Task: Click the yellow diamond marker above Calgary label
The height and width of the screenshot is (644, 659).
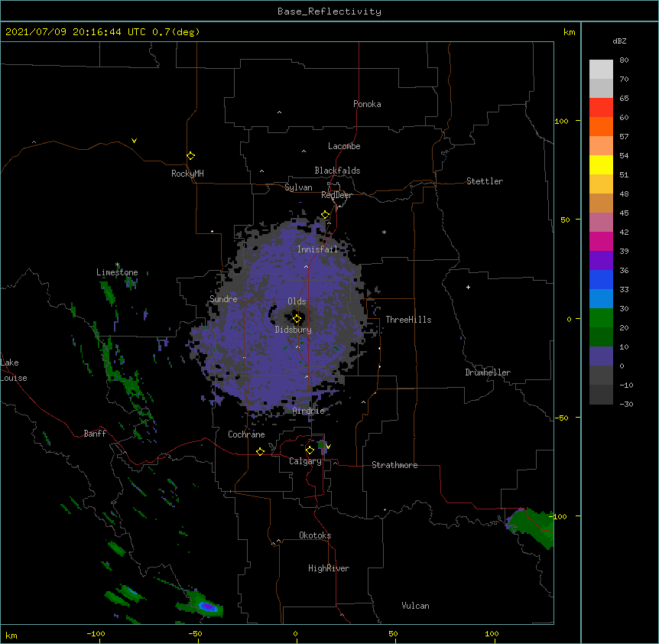Action: click(310, 450)
